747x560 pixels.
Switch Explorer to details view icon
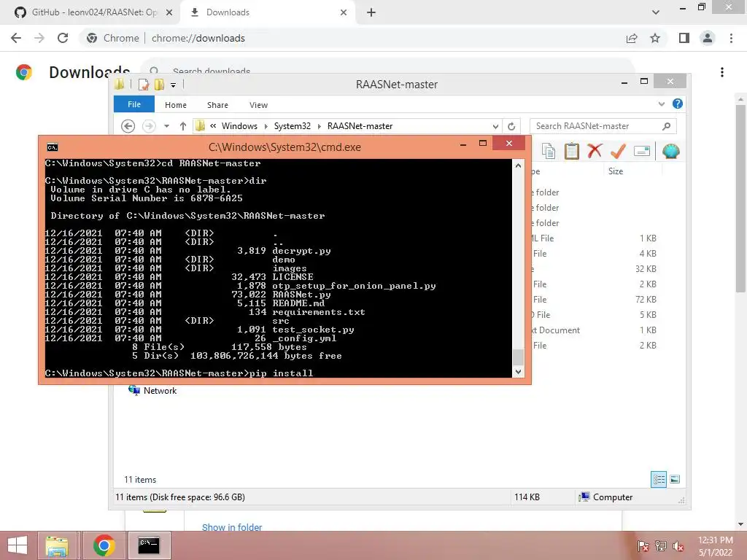tap(659, 479)
